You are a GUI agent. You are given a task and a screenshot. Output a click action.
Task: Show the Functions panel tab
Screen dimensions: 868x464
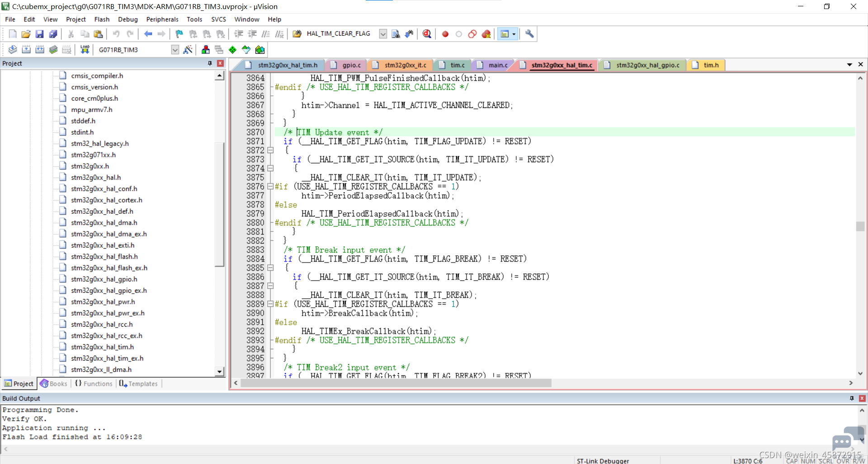(x=94, y=384)
